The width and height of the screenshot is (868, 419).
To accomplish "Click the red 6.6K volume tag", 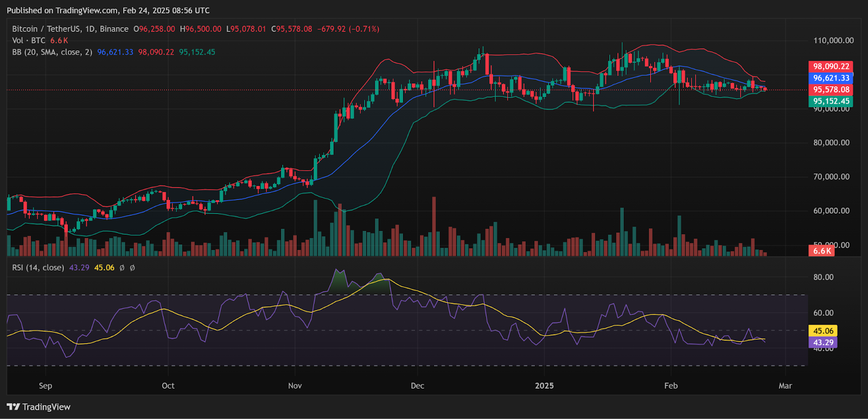I will tap(822, 251).
